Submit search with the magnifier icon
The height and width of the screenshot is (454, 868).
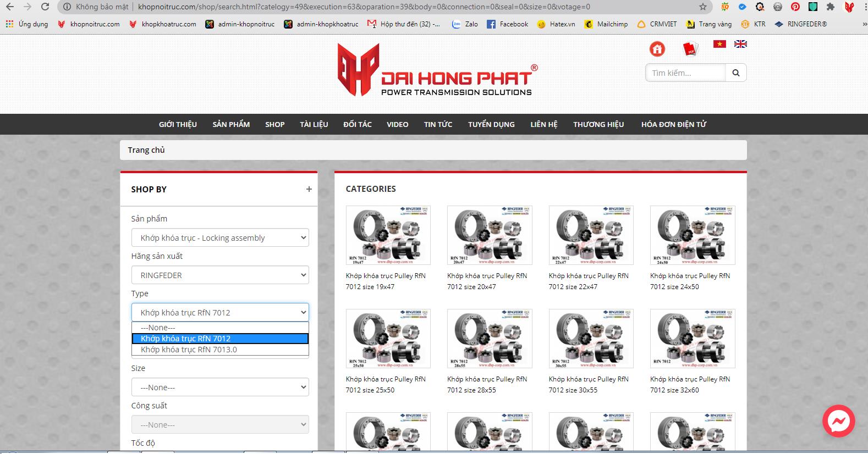(x=736, y=73)
